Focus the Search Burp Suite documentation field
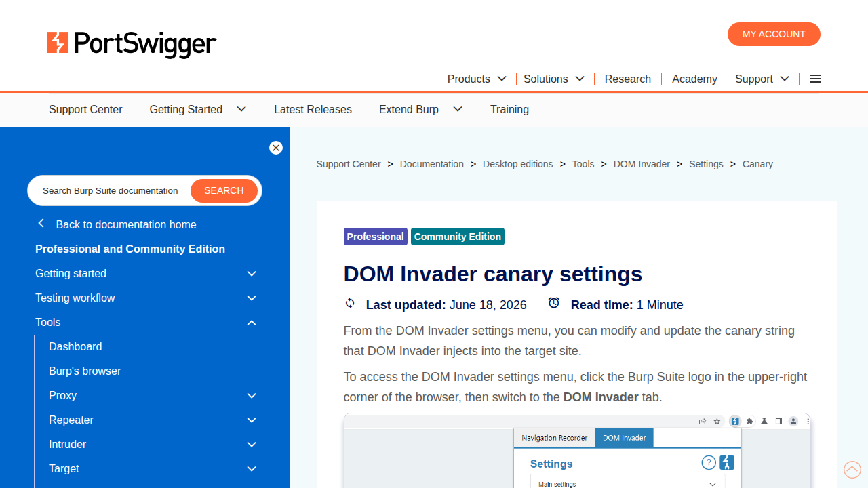The height and width of the screenshot is (488, 868). [x=111, y=190]
